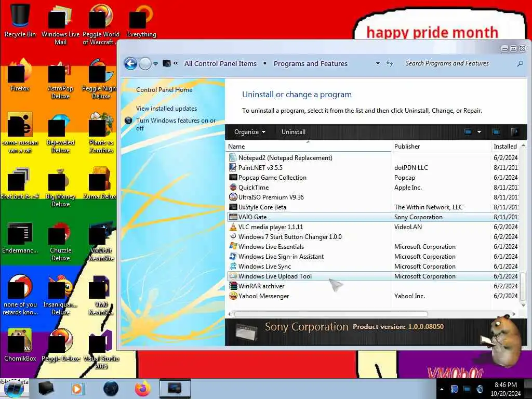
Task: Launch Plants vs Zombies desktop icon
Action: (x=101, y=133)
